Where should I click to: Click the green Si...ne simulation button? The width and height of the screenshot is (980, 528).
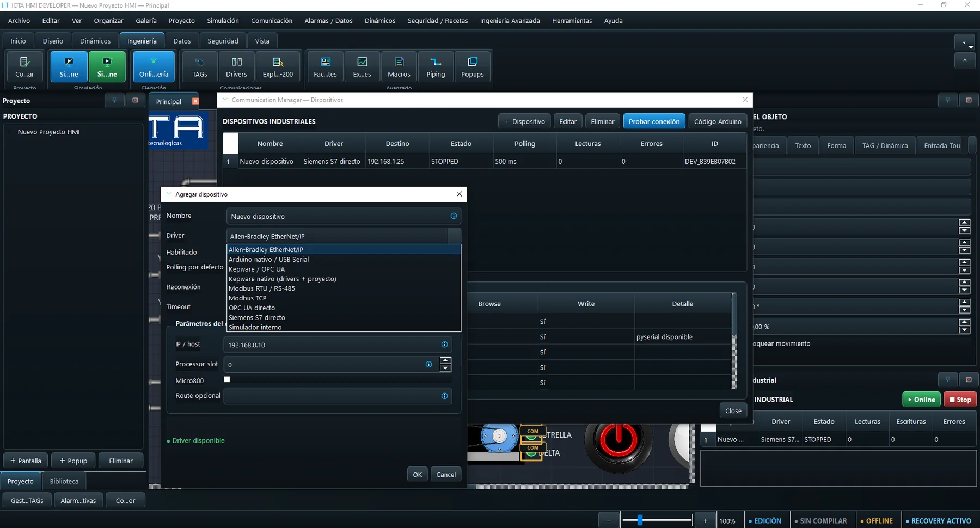point(107,66)
